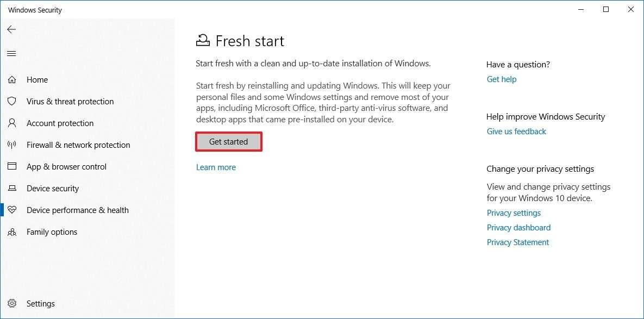The image size is (644, 319).
Task: Click the Home house icon
Action: click(x=11, y=80)
